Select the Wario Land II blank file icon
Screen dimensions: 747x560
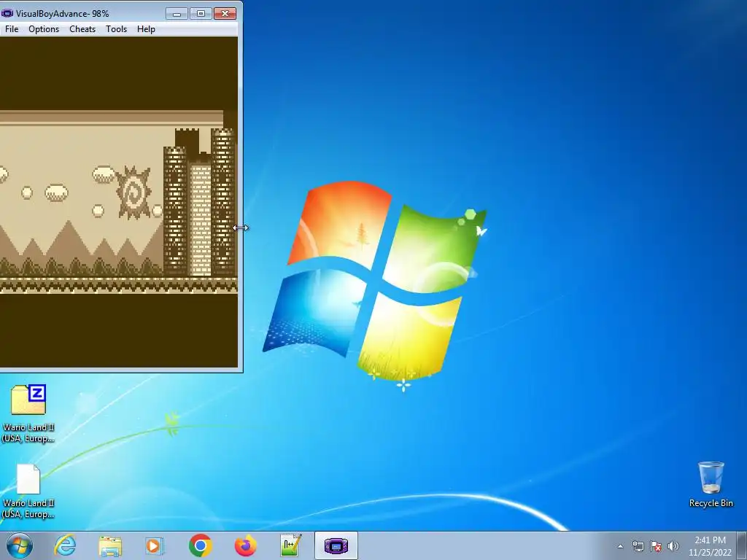[28, 491]
